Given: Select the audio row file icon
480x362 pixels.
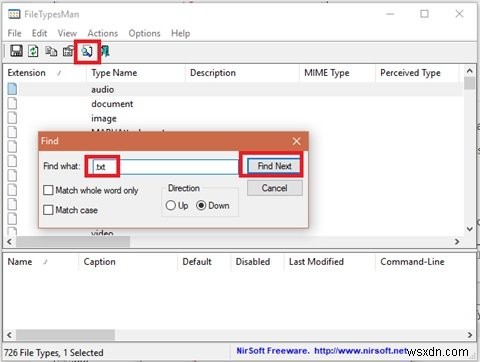Looking at the screenshot, I should click(x=12, y=89).
